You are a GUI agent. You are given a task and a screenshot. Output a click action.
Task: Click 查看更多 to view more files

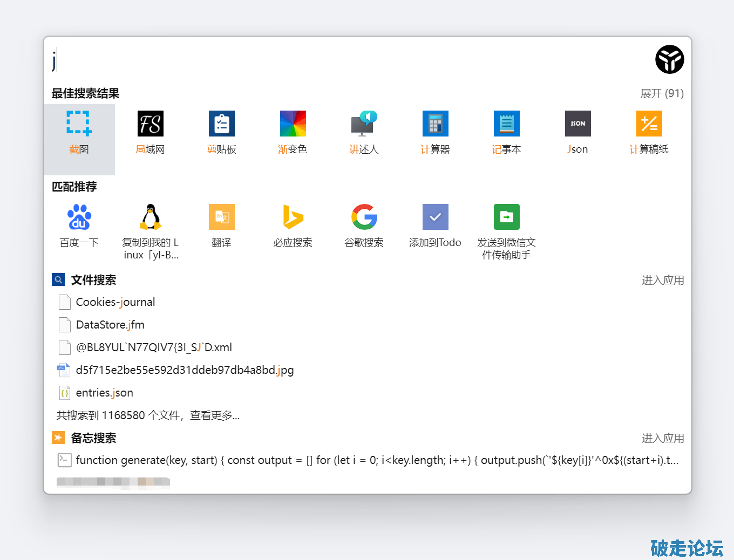tap(214, 415)
